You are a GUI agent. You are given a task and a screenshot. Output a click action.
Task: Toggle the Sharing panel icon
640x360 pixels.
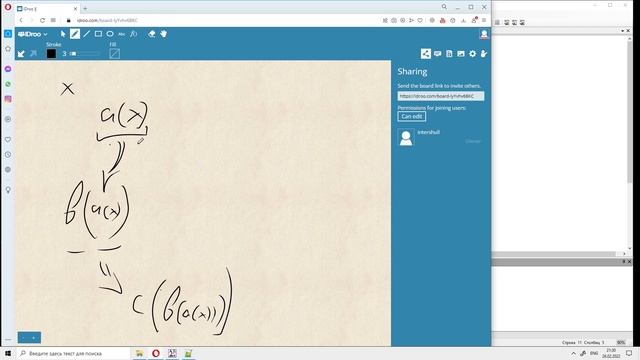(x=426, y=53)
